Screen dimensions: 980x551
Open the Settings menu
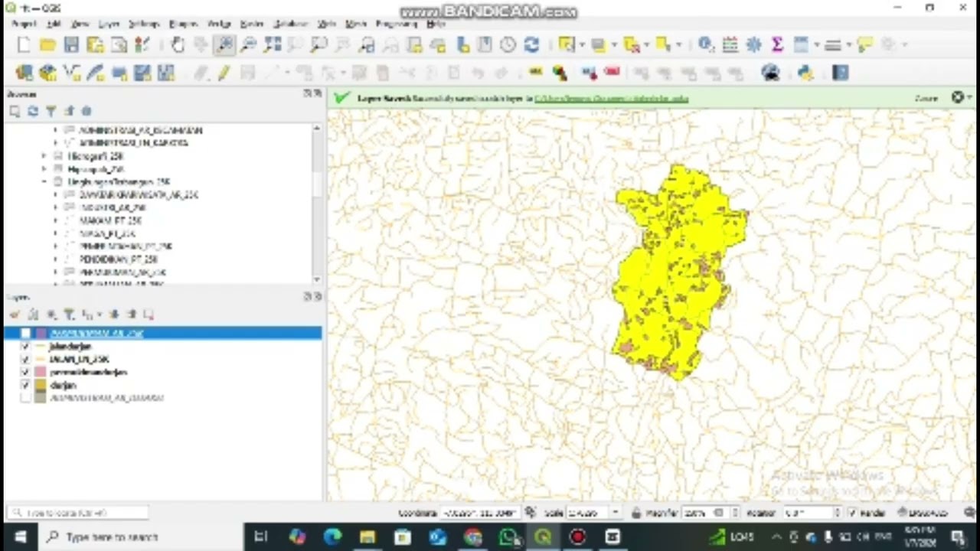(x=144, y=24)
